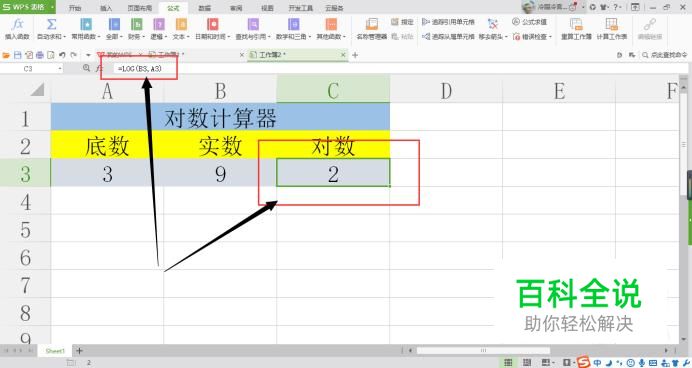692x368 pixels.
Task: Click 追踪从属单元格 trace dependents
Action: 448,37
